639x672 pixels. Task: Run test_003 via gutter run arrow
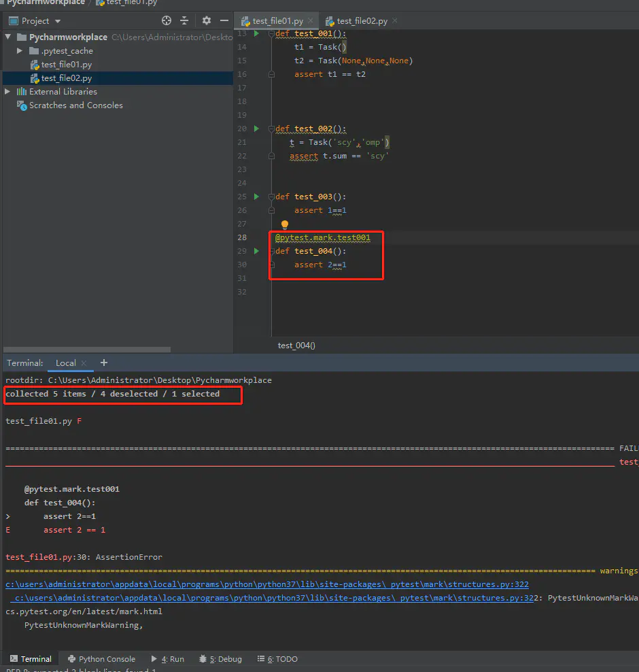[x=256, y=197]
